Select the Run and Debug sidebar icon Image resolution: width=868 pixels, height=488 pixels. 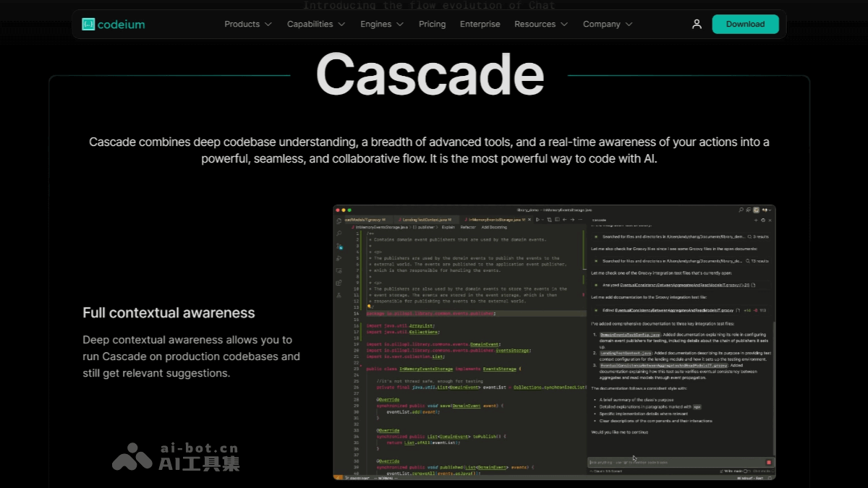[339, 257]
